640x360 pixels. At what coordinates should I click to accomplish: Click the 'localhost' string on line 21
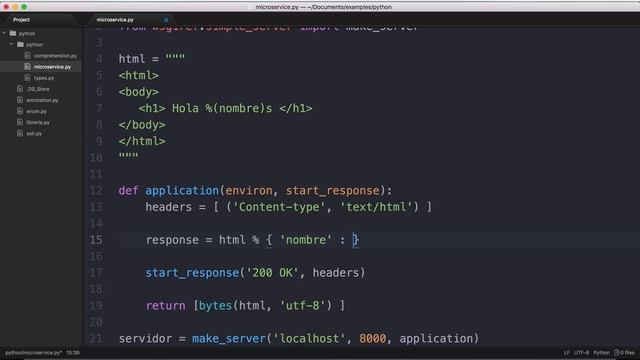(309, 338)
